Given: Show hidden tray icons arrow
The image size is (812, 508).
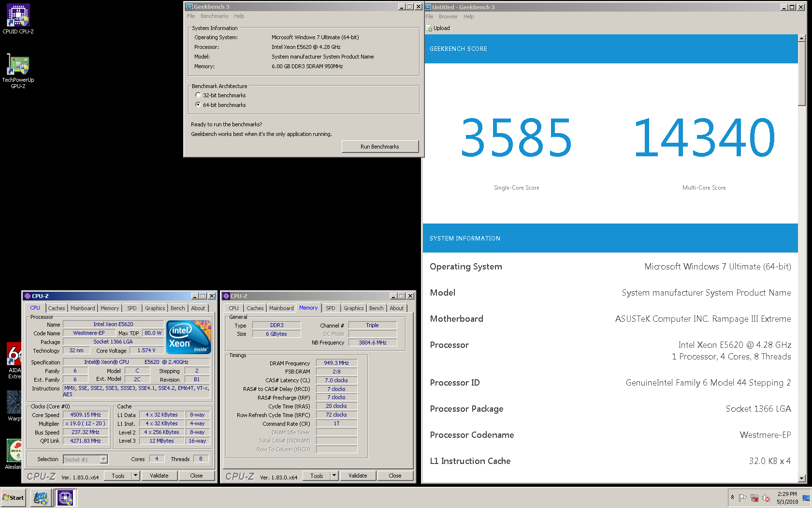Looking at the screenshot, I should 732,497.
